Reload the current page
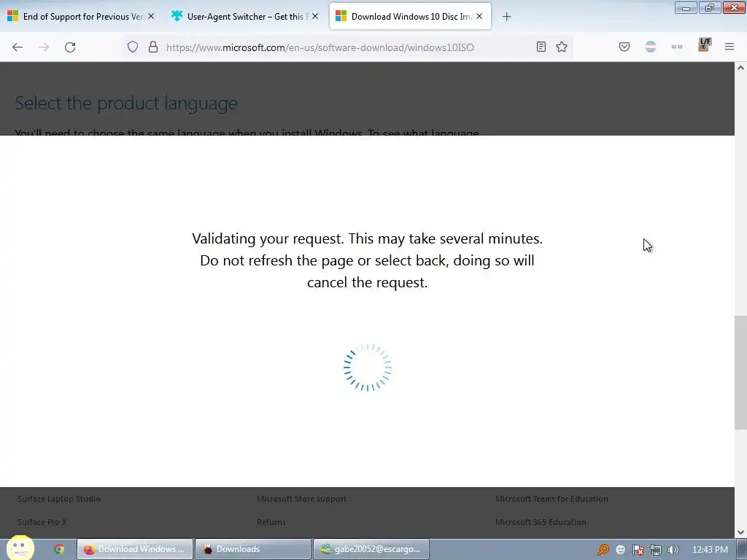Viewport: 747px width, 560px height. point(70,47)
